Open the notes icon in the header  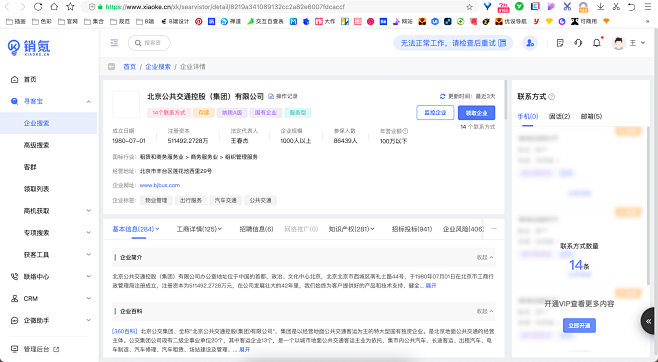coord(560,43)
